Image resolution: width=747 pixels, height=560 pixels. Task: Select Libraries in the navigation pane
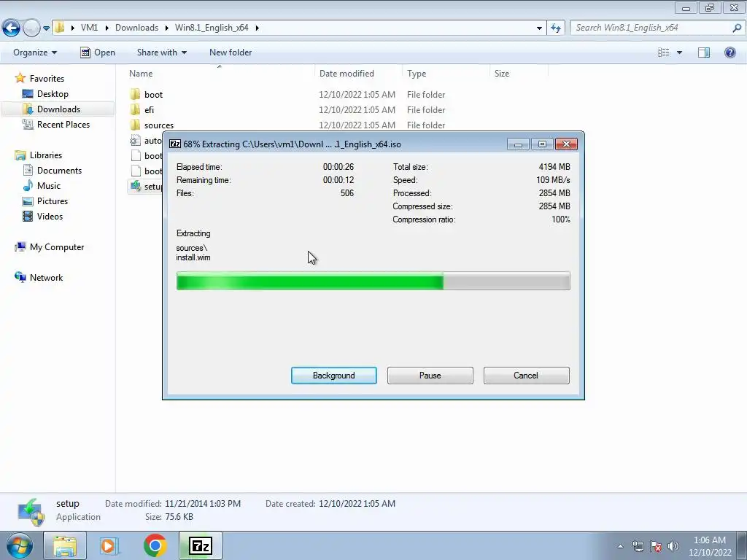pyautogui.click(x=46, y=155)
